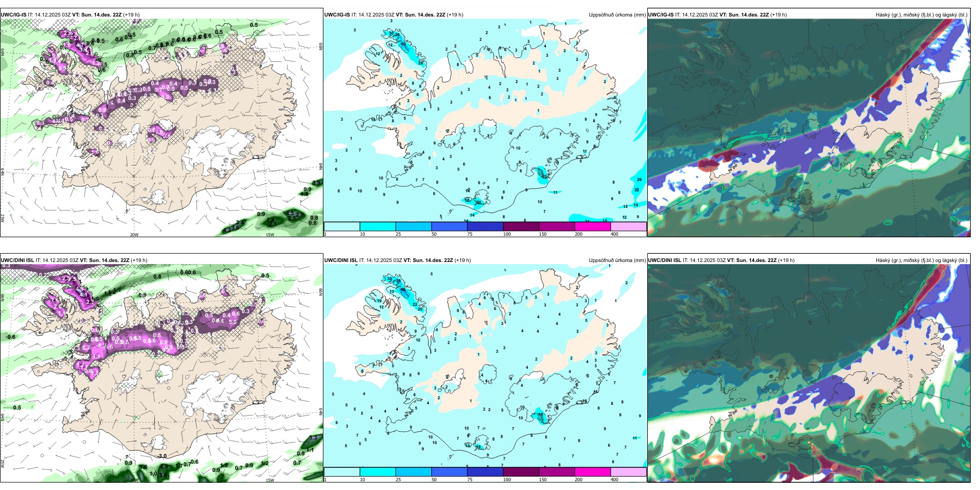This screenshot has height=490, width=980.
Task: Pick the violet 150–200 swatch in DINI ISL legend
Action: point(557,472)
